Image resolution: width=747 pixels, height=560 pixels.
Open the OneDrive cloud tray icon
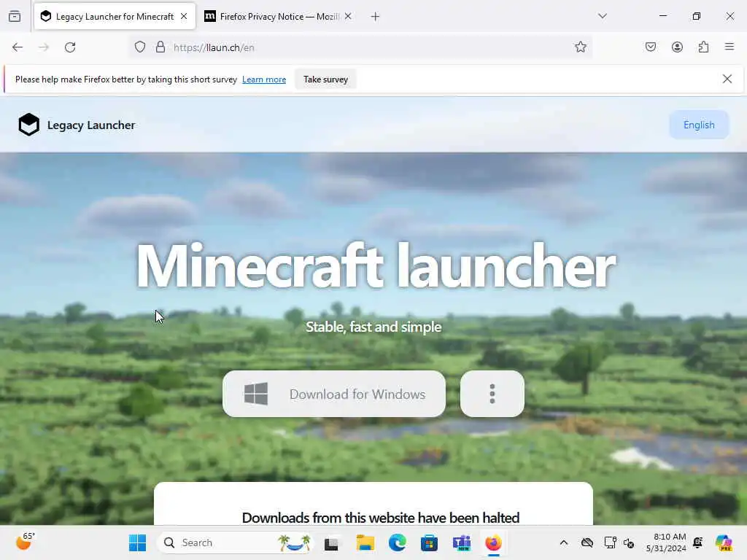587,542
